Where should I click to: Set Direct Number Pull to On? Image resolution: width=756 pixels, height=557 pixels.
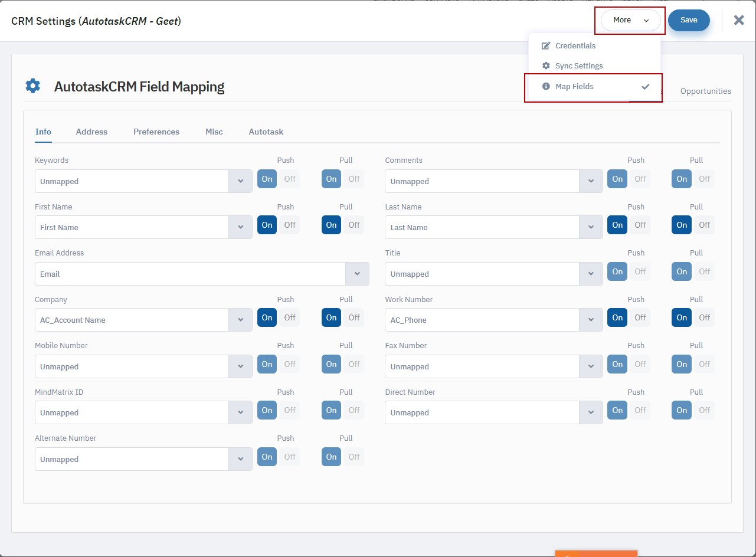click(x=682, y=410)
